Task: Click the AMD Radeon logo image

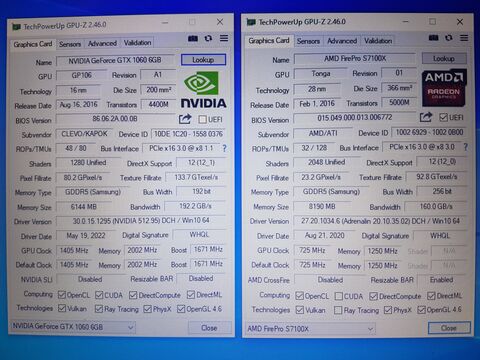Action: click(x=444, y=88)
